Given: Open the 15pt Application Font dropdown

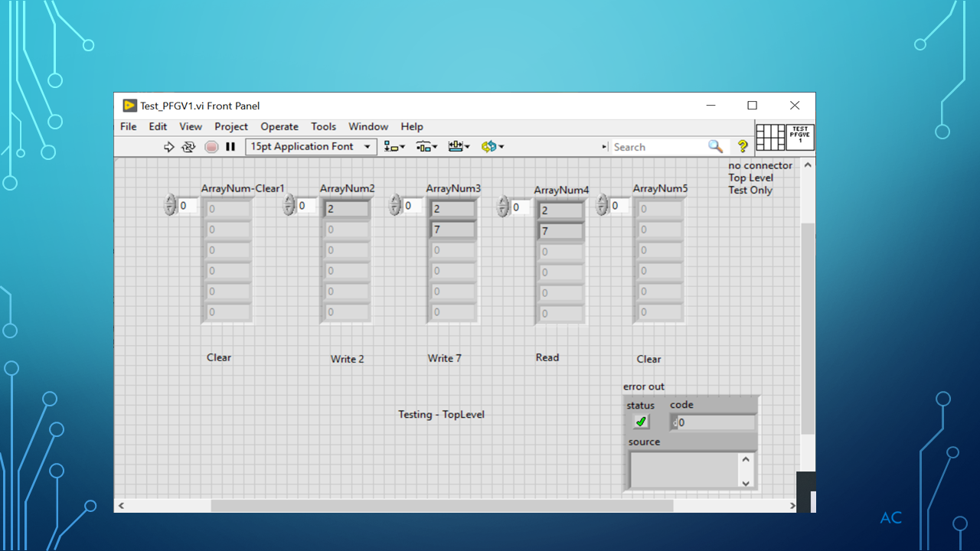Looking at the screenshot, I should tap(311, 147).
